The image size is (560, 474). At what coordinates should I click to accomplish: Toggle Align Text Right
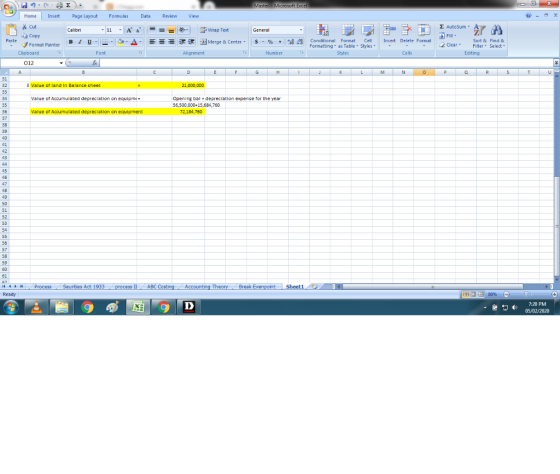tap(171, 42)
